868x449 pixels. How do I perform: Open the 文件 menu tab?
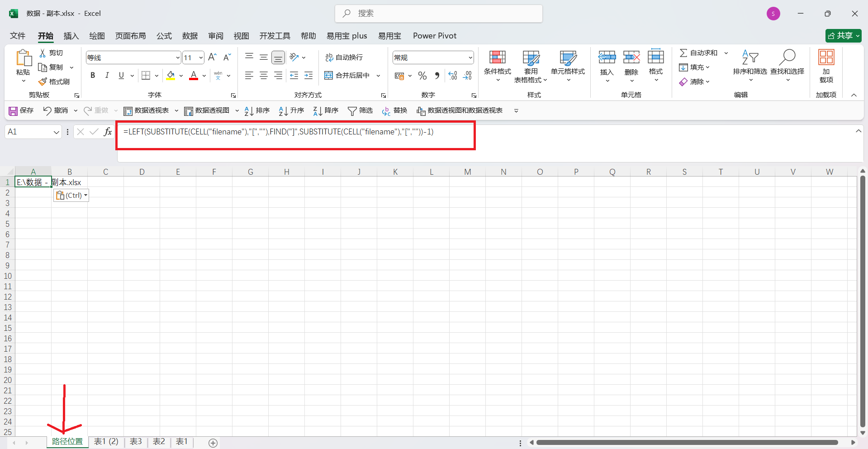tap(18, 36)
